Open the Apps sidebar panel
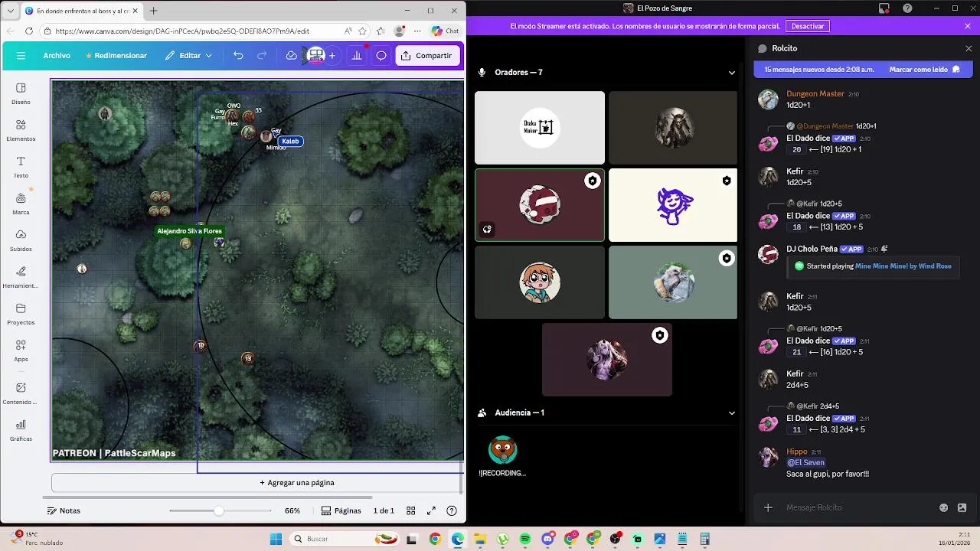The image size is (980, 551). (x=21, y=350)
